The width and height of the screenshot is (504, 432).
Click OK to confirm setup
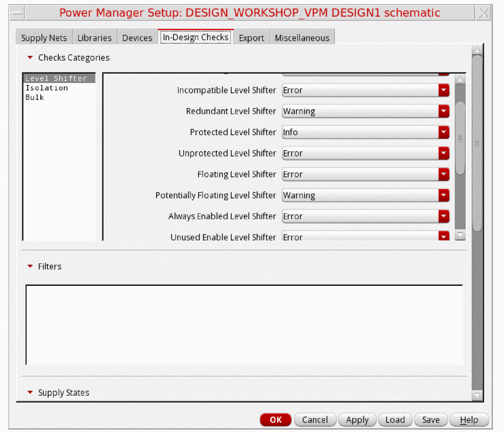tap(276, 420)
